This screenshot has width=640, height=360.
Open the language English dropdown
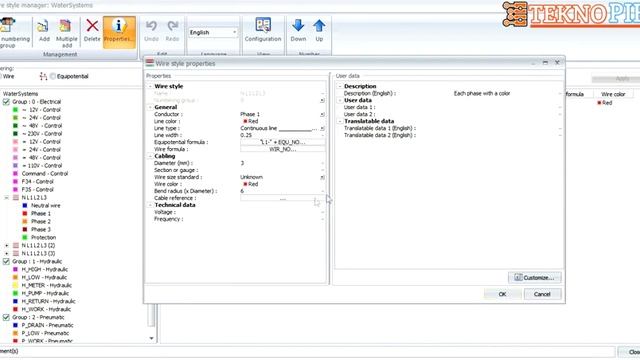234,32
